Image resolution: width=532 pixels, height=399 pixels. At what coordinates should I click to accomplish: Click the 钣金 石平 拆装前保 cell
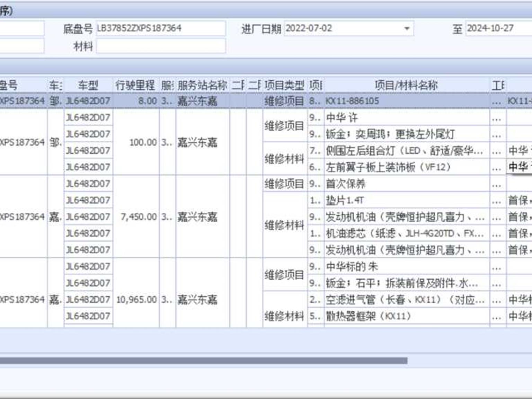point(407,283)
